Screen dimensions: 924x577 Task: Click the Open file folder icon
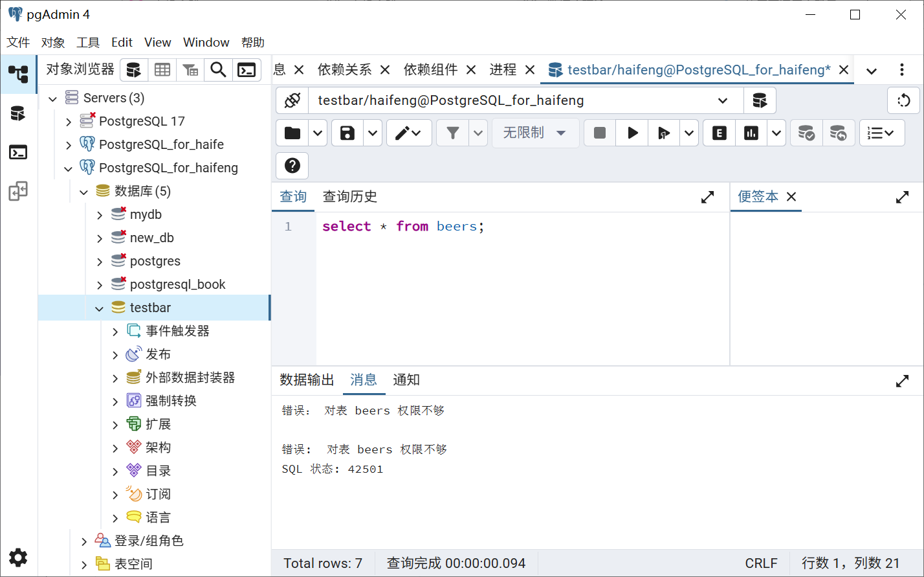[292, 133]
